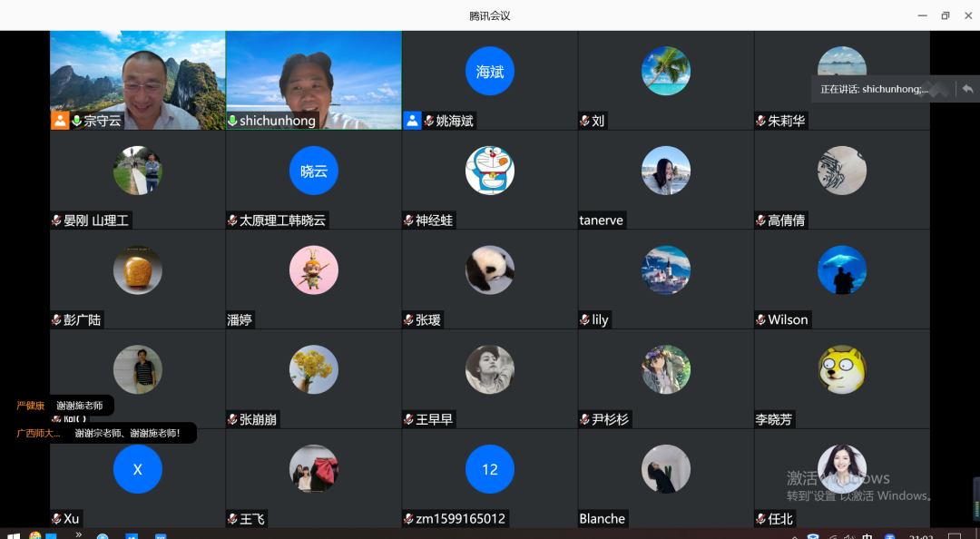Viewport: 980px width, 539px height.
Task: Click the blue X avatar of Xu
Action: [138, 469]
